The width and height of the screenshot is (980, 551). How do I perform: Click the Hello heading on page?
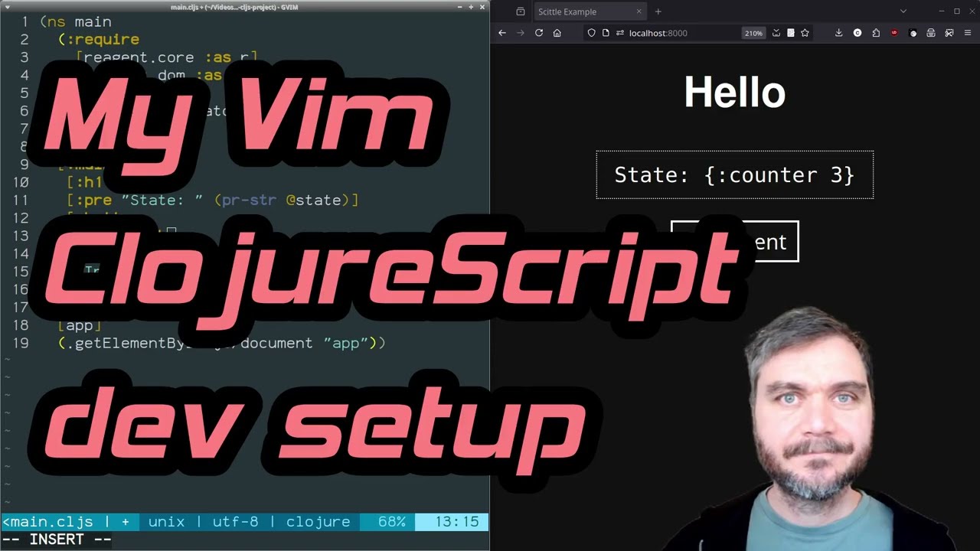[x=735, y=93]
